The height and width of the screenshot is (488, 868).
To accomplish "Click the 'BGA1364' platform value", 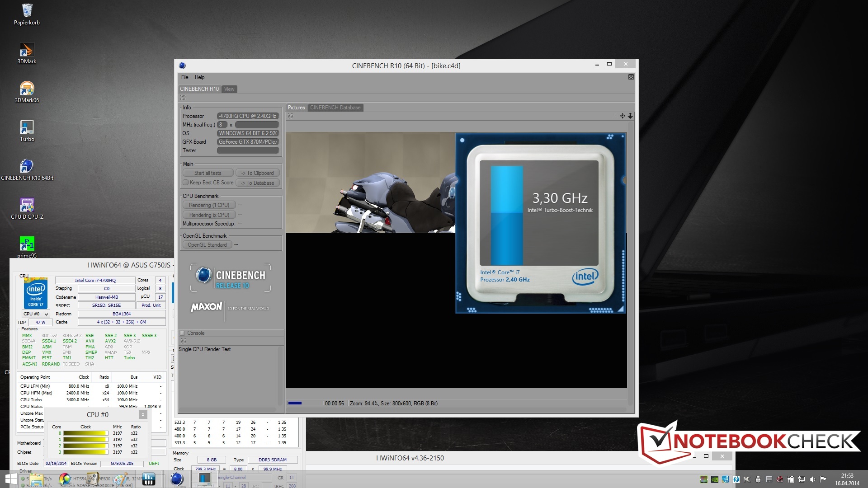I will 122,314.
